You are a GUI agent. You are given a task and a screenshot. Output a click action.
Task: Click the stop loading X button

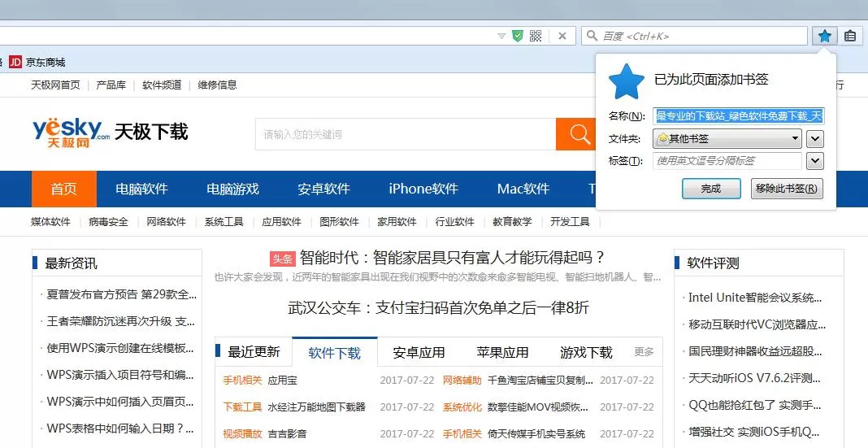click(562, 36)
